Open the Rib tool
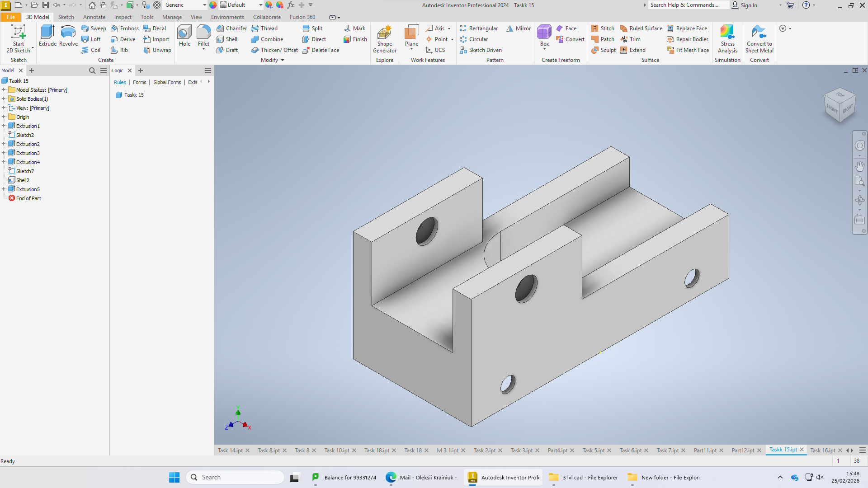868x488 pixels. (x=119, y=50)
